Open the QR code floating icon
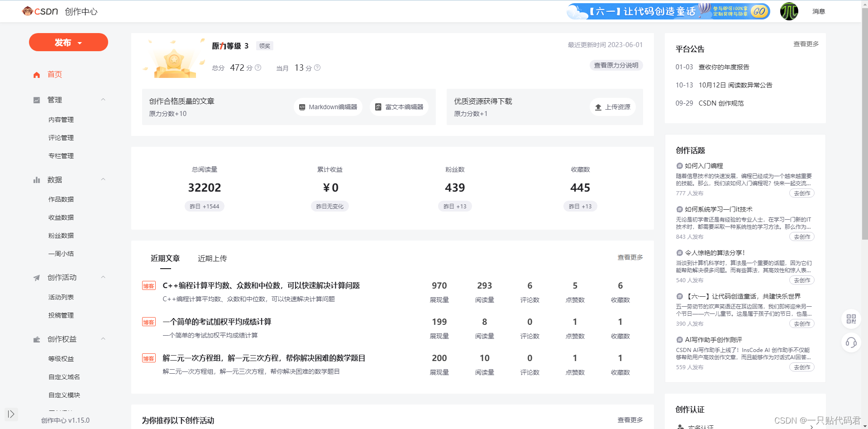Image resolution: width=868 pixels, height=429 pixels. coord(851,319)
